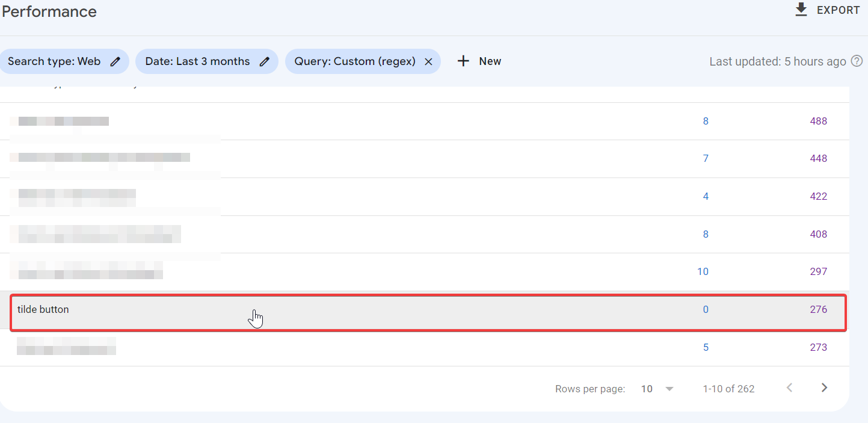Open the Date: Last 3 months filter
This screenshot has height=423, width=868.
point(207,61)
